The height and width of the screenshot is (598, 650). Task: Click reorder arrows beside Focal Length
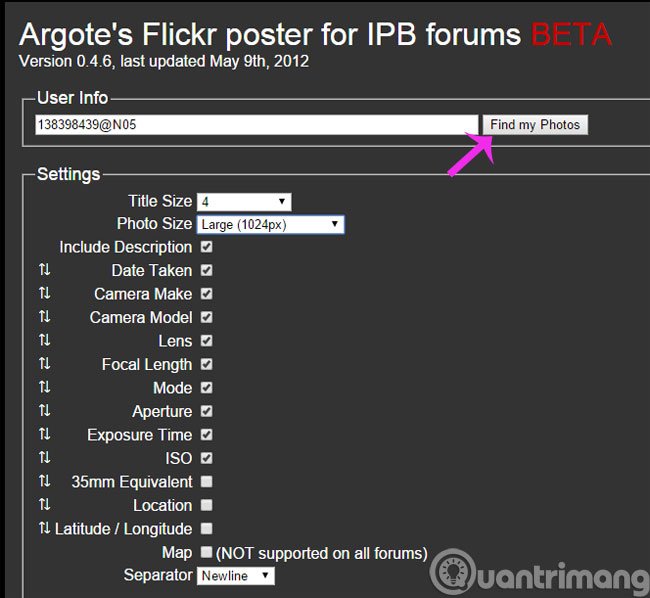[x=44, y=364]
